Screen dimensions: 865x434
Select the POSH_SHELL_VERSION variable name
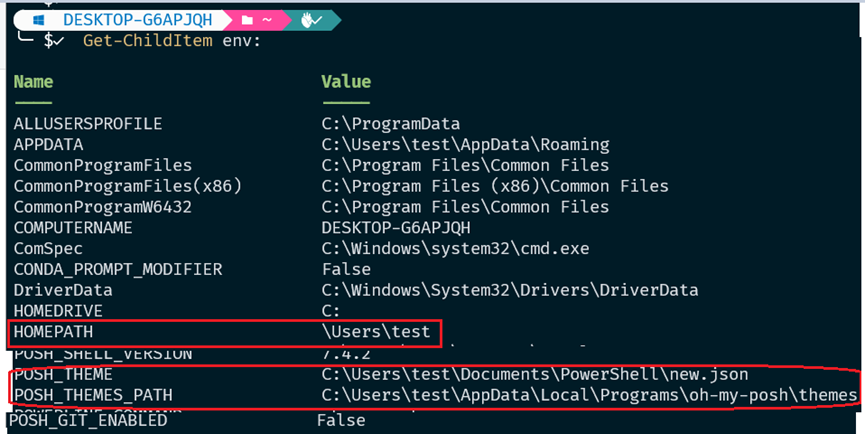(x=103, y=354)
